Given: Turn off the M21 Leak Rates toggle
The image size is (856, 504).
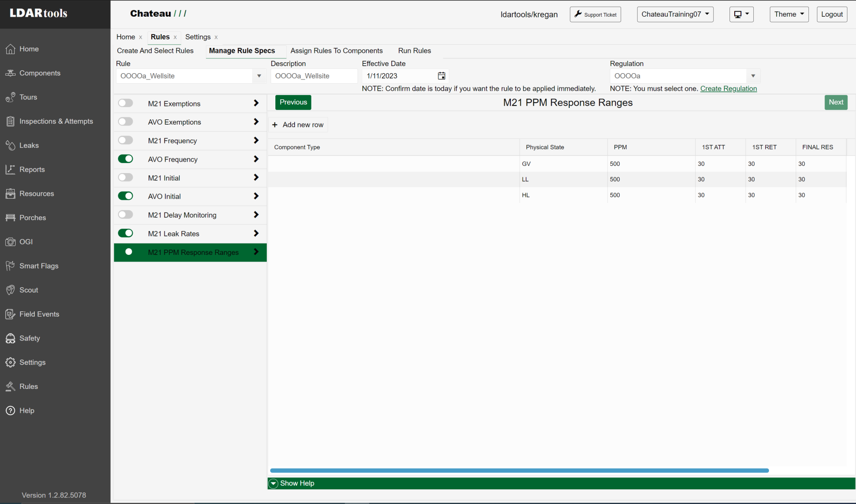Looking at the screenshot, I should point(126,233).
